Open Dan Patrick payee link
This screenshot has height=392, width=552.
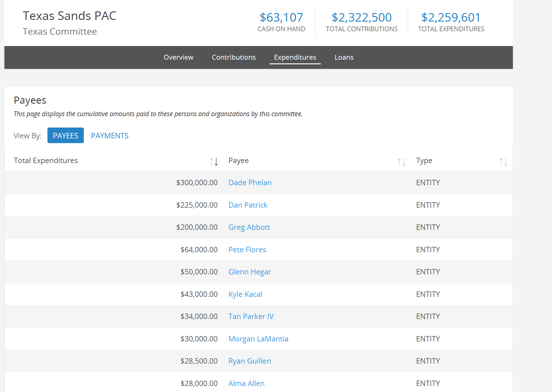248,205
